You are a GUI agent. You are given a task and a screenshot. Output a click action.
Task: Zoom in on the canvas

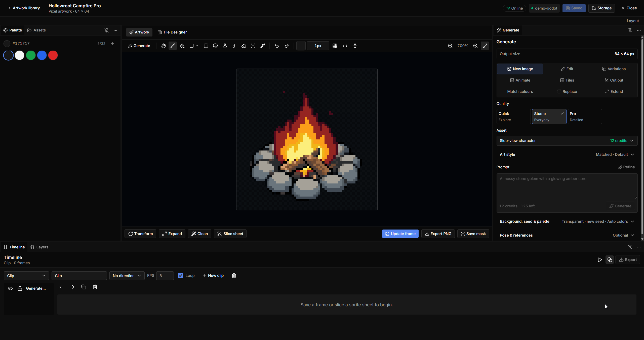click(x=475, y=46)
